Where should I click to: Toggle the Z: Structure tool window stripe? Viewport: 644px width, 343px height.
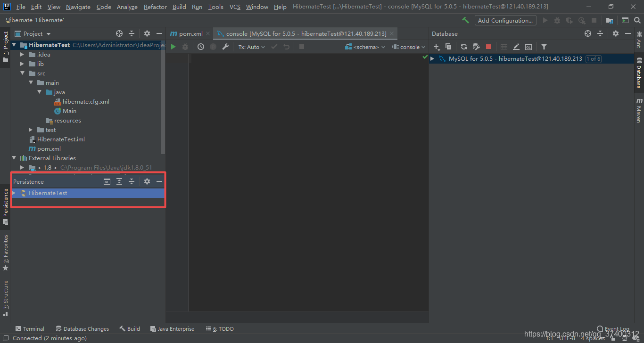(x=5, y=298)
